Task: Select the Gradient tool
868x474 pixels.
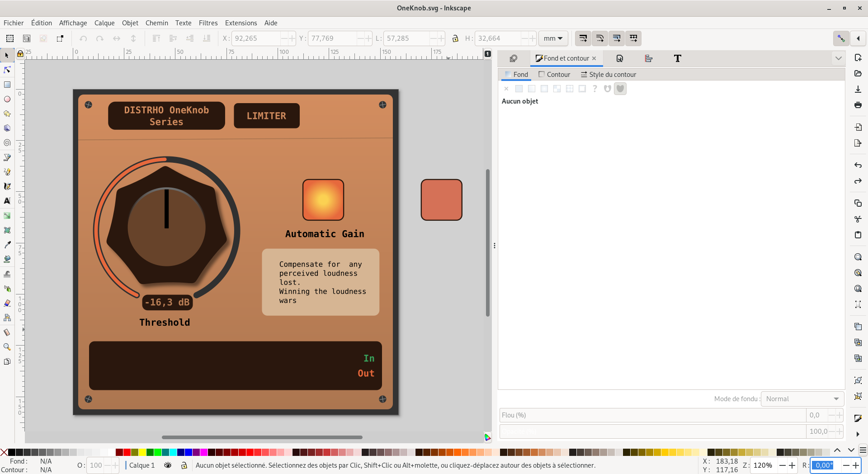Action: point(7,216)
